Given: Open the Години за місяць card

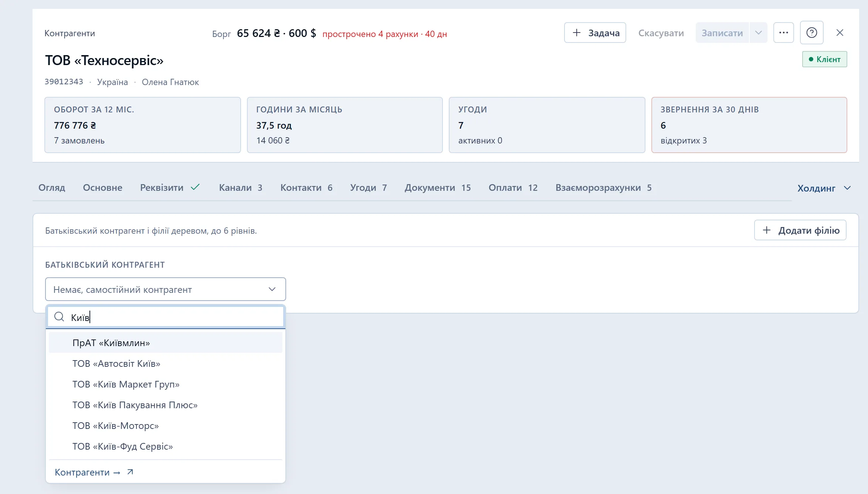Looking at the screenshot, I should (345, 125).
